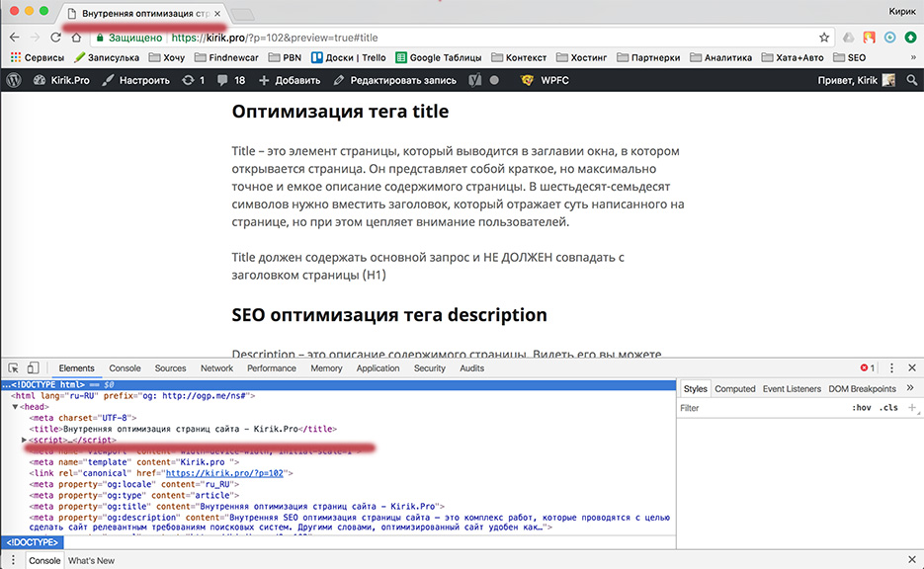Click the Filter styles input field
This screenshot has width=924, height=569.
(x=760, y=408)
